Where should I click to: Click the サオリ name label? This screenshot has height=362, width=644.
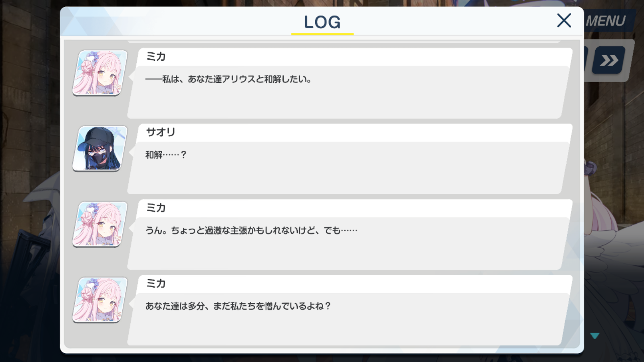[x=161, y=132]
